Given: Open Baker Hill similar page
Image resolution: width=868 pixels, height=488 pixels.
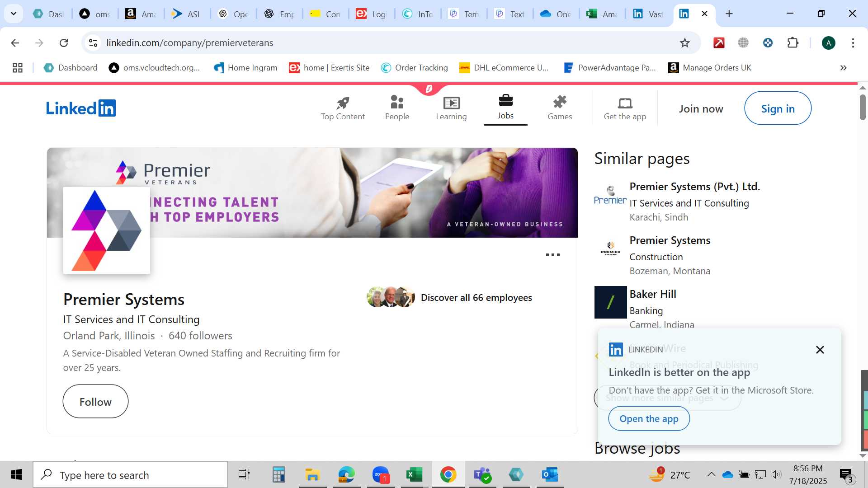Looking at the screenshot, I should pos(652,294).
